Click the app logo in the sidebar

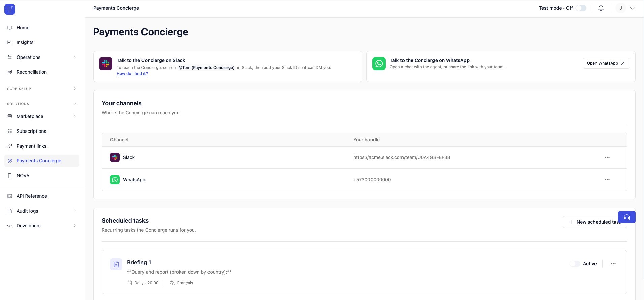pos(10,9)
